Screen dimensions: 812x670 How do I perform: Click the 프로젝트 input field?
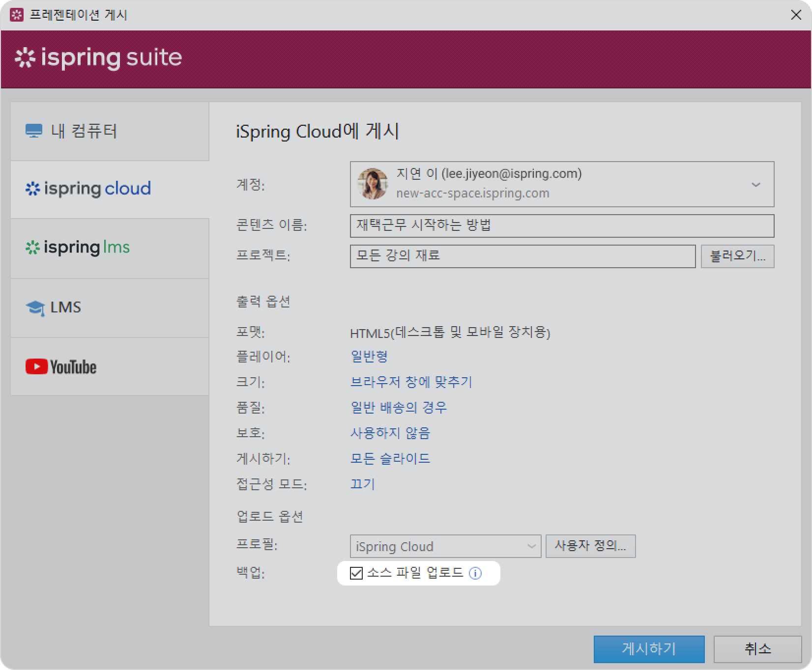(x=522, y=256)
